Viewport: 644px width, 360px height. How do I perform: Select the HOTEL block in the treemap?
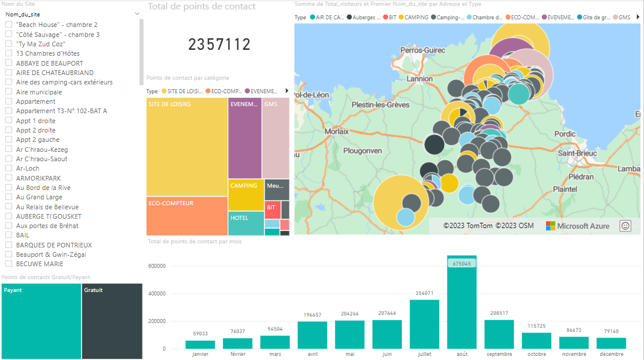click(246, 223)
